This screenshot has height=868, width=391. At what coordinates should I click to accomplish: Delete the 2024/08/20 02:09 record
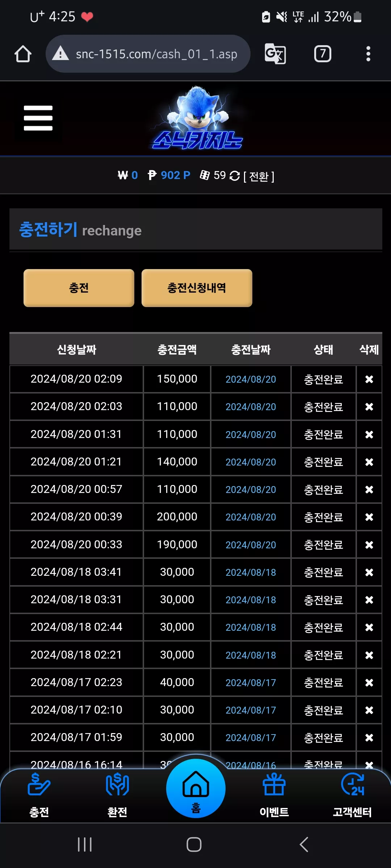click(369, 379)
